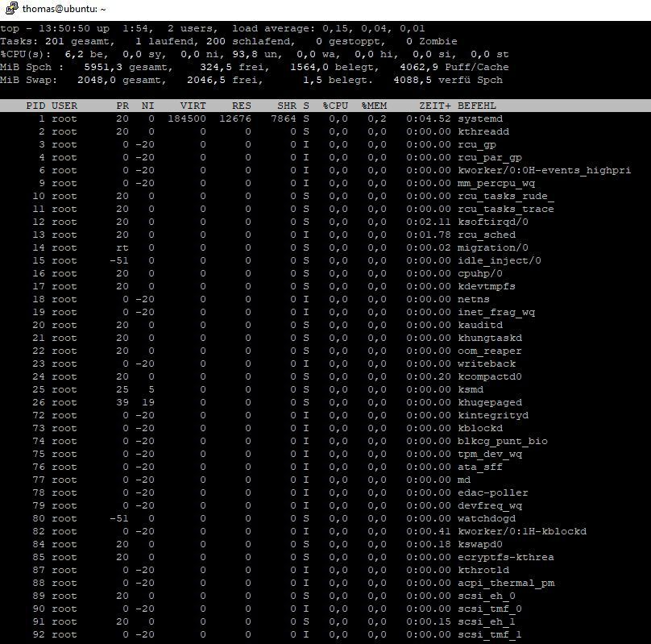The image size is (651, 644).
Task: Click the %CPU column header
Action: (x=335, y=106)
